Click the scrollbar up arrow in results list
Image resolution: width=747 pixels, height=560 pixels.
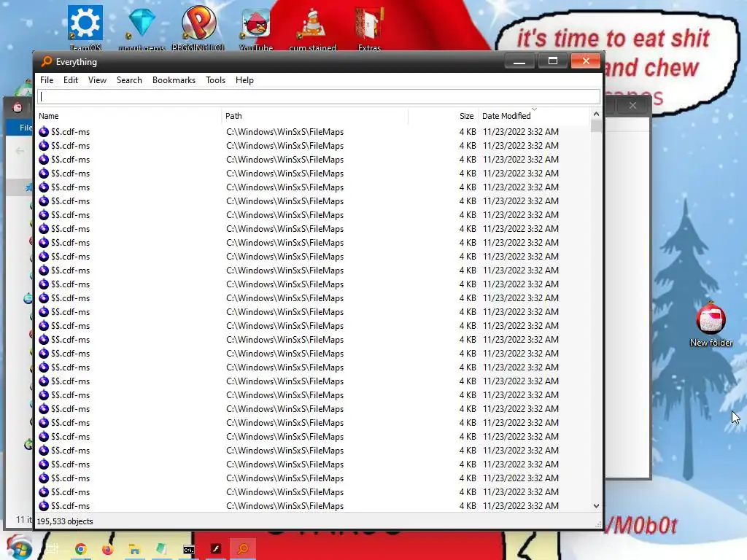click(596, 114)
